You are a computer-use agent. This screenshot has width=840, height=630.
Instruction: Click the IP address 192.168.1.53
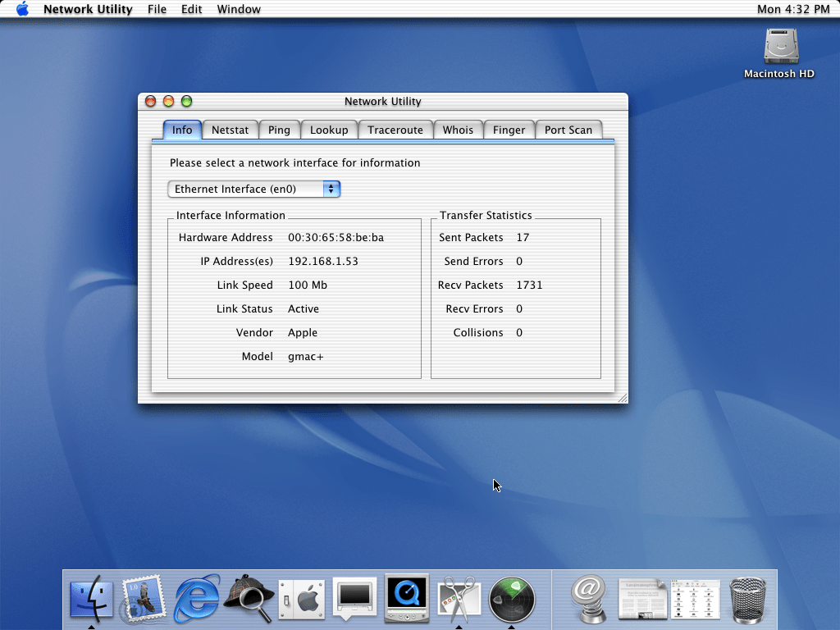tap(323, 262)
